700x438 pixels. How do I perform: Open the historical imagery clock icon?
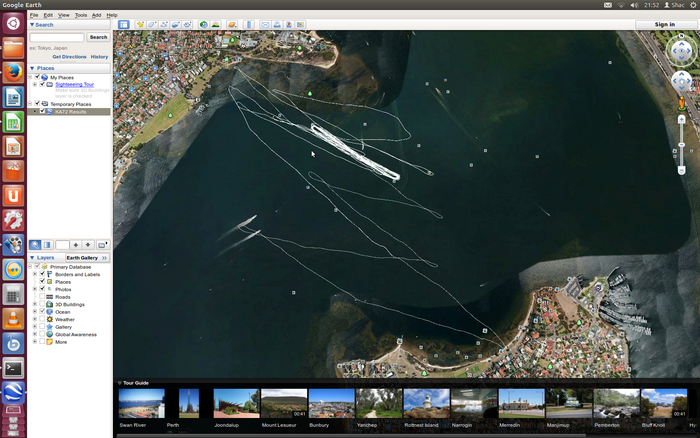point(203,24)
